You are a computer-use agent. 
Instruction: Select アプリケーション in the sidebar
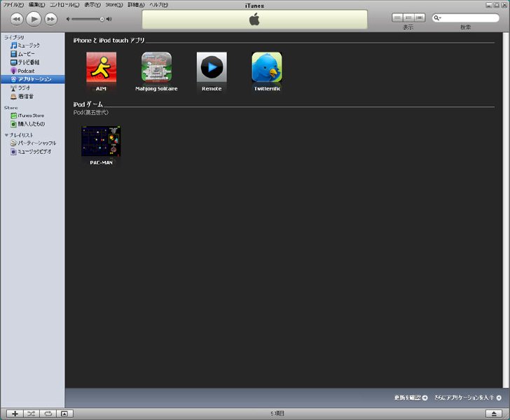click(32, 79)
